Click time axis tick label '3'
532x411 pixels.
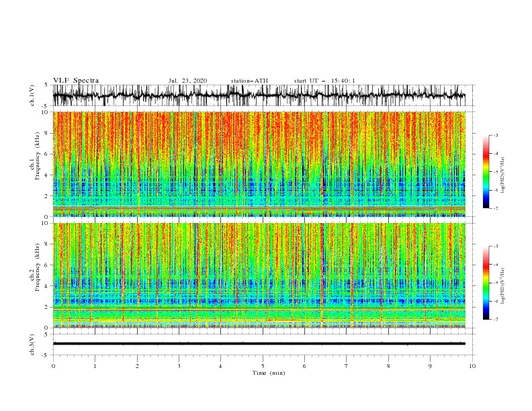(x=179, y=366)
